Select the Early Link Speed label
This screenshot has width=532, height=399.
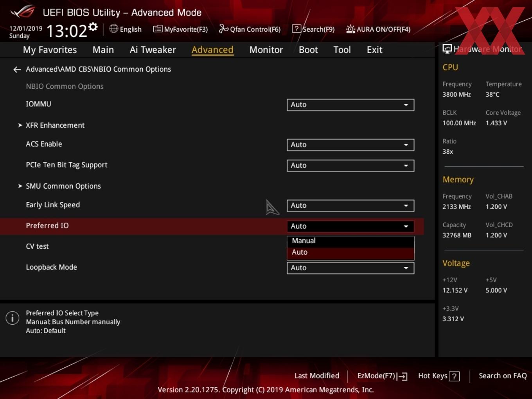53,205
